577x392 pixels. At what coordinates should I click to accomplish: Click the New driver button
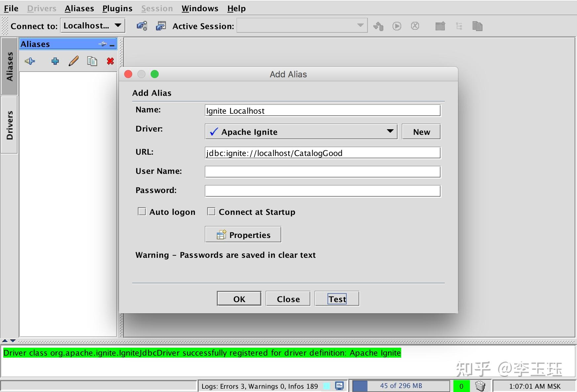click(421, 132)
